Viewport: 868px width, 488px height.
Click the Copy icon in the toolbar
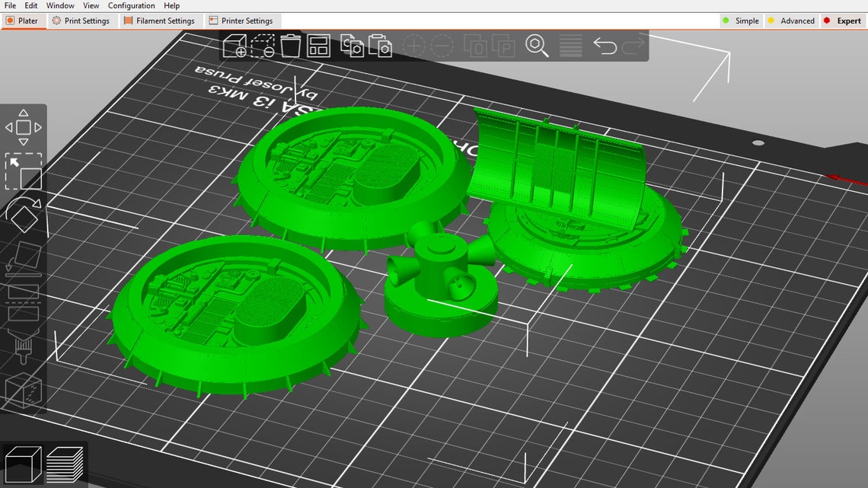click(x=352, y=46)
